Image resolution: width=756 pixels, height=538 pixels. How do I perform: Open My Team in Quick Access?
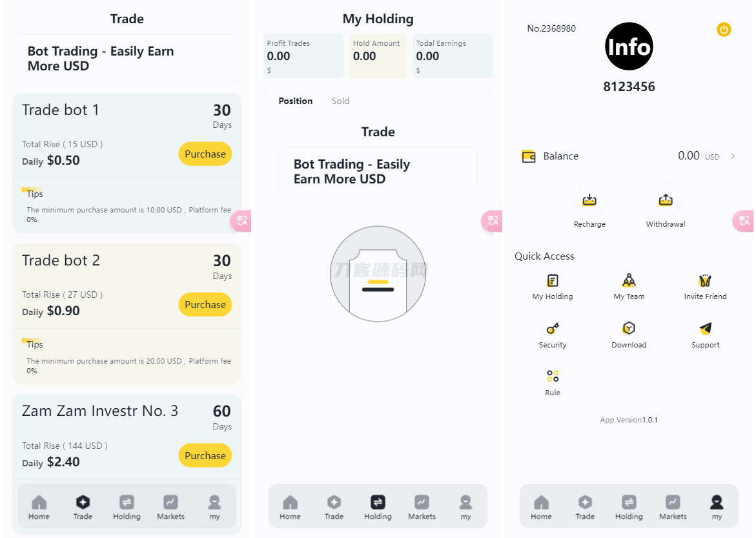tap(629, 280)
